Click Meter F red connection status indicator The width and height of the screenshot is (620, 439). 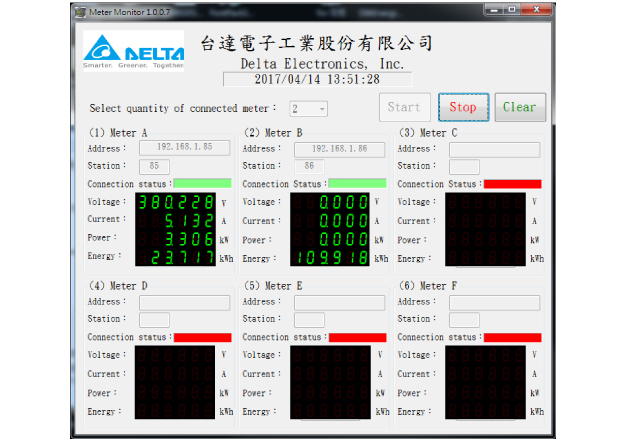512,337
